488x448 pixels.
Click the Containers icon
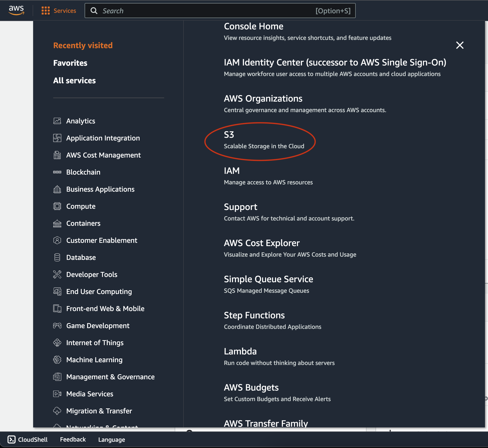click(x=57, y=223)
